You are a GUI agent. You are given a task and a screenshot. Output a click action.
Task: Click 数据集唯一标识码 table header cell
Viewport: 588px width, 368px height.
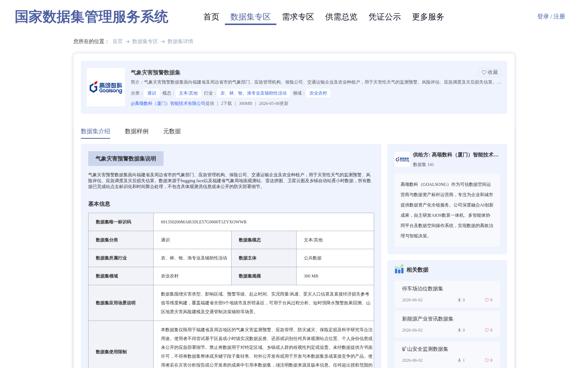click(121, 222)
